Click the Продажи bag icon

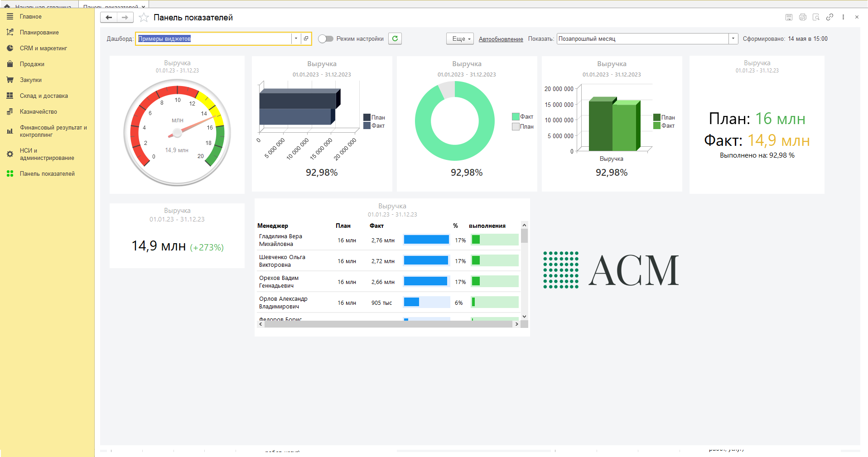pos(10,64)
